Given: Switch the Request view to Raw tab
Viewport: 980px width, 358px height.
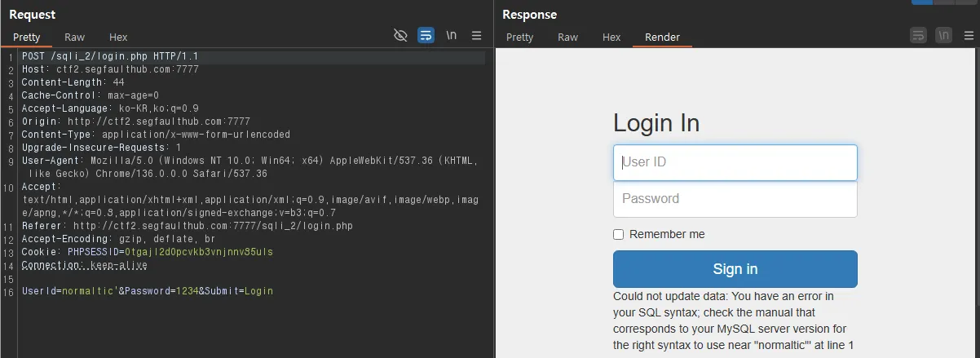Looking at the screenshot, I should tap(75, 37).
